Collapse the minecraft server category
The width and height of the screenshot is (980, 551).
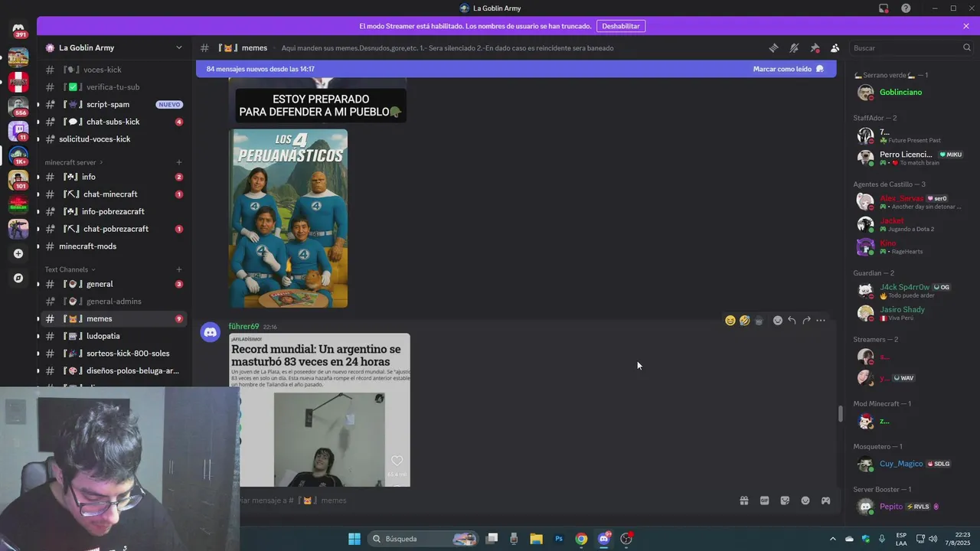73,162
